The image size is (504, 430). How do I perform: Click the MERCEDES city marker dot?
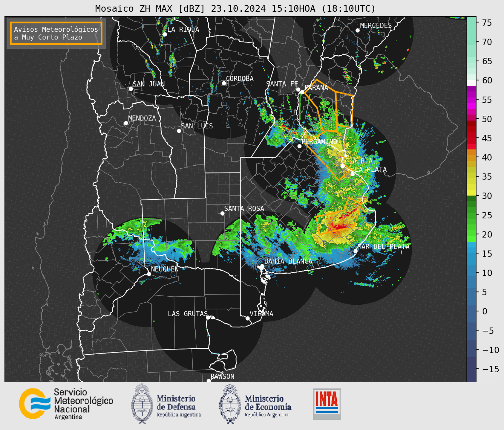pos(357,31)
